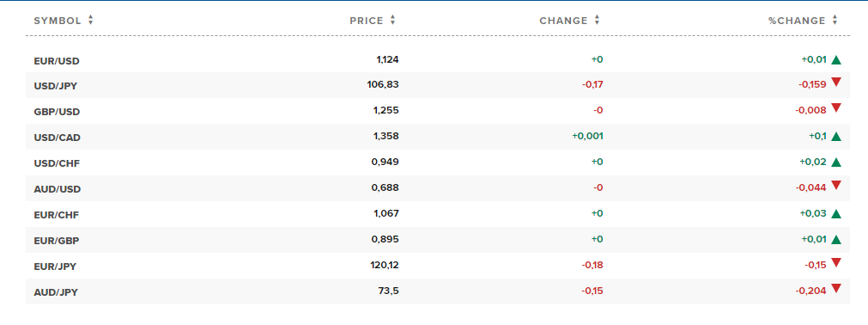Open the EUR/GBP currency pair

tap(57, 241)
